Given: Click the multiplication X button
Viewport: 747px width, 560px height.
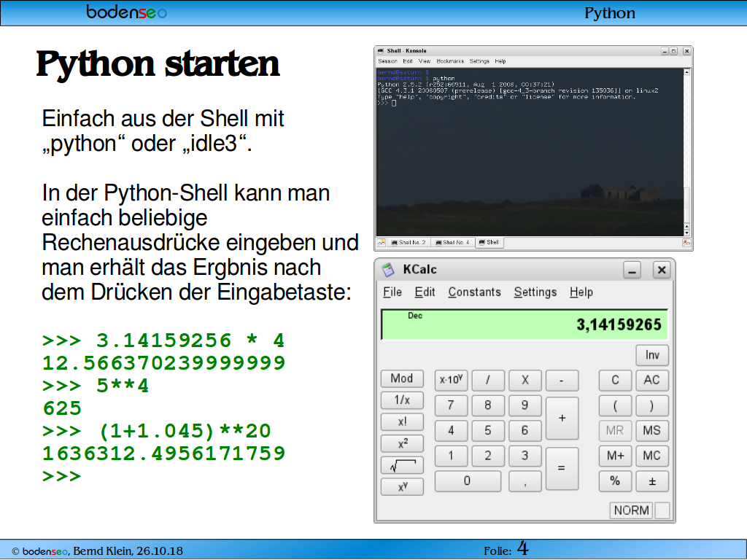Looking at the screenshot, I should pos(525,380).
